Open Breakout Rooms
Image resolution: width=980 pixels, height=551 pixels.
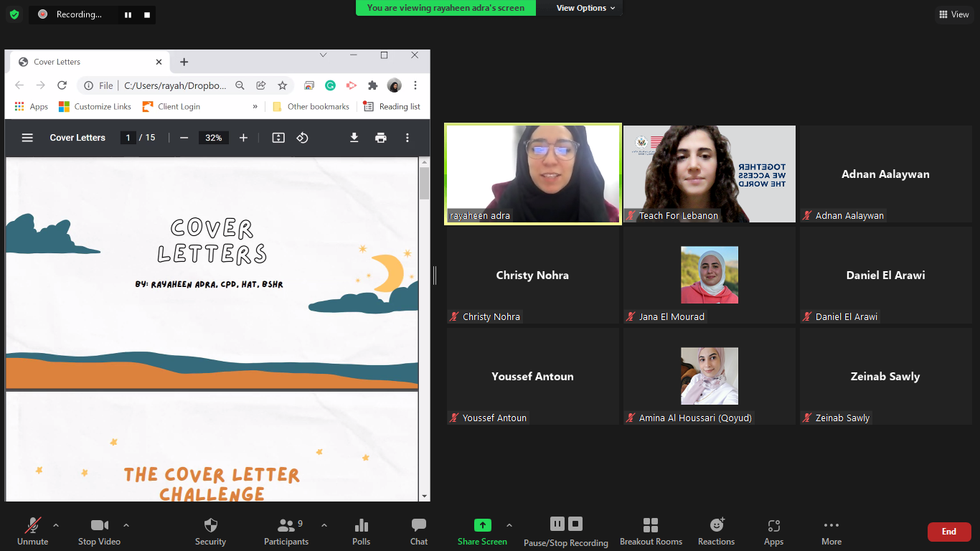(x=651, y=531)
